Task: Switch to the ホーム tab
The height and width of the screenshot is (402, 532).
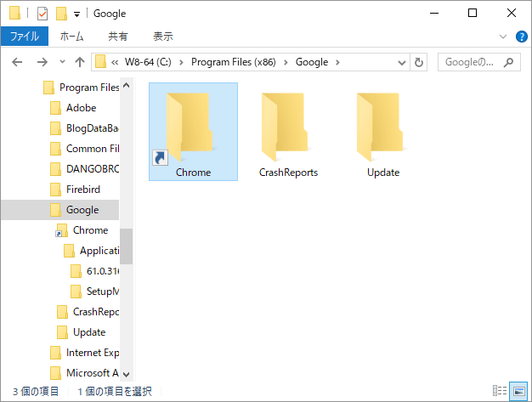Action: pos(72,37)
